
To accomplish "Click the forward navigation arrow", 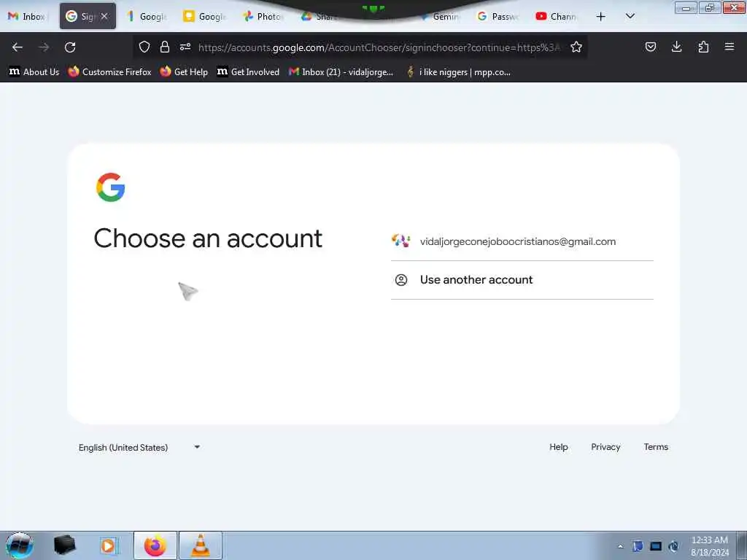I will click(x=44, y=47).
